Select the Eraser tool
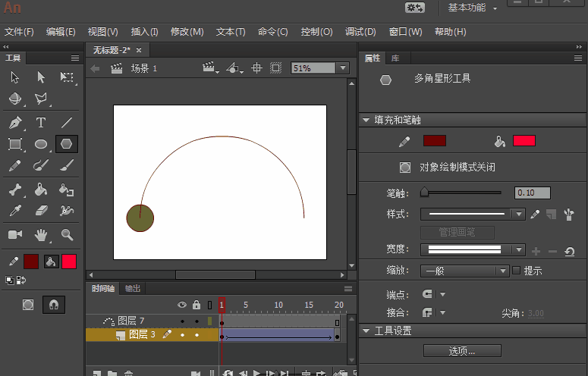This screenshot has height=376, width=588. (x=41, y=211)
